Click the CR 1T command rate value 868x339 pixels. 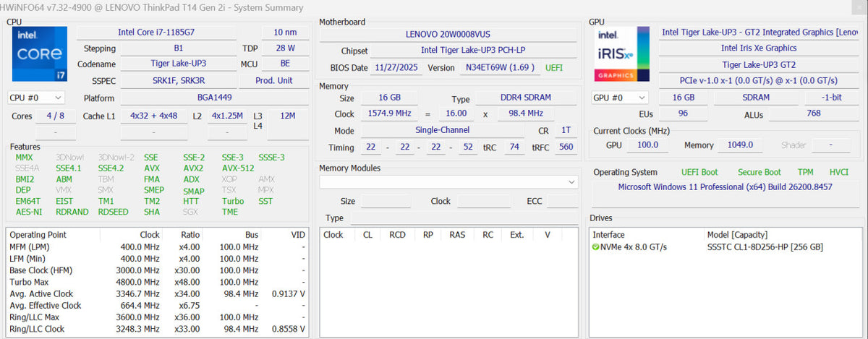[566, 131]
